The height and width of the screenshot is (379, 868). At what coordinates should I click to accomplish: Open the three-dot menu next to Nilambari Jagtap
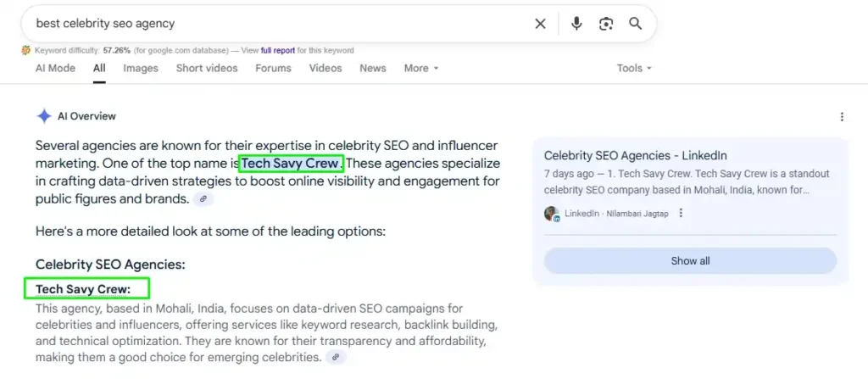[x=681, y=214]
